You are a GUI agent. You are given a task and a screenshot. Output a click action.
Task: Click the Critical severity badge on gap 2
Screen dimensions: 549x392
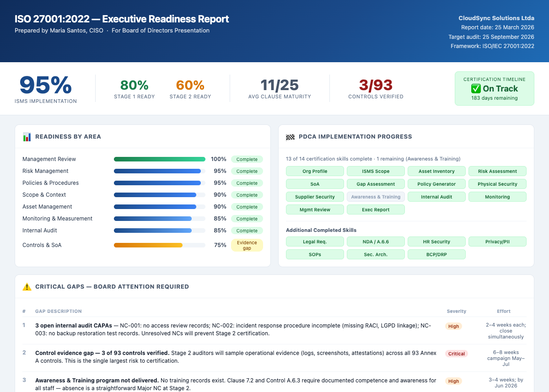click(456, 354)
